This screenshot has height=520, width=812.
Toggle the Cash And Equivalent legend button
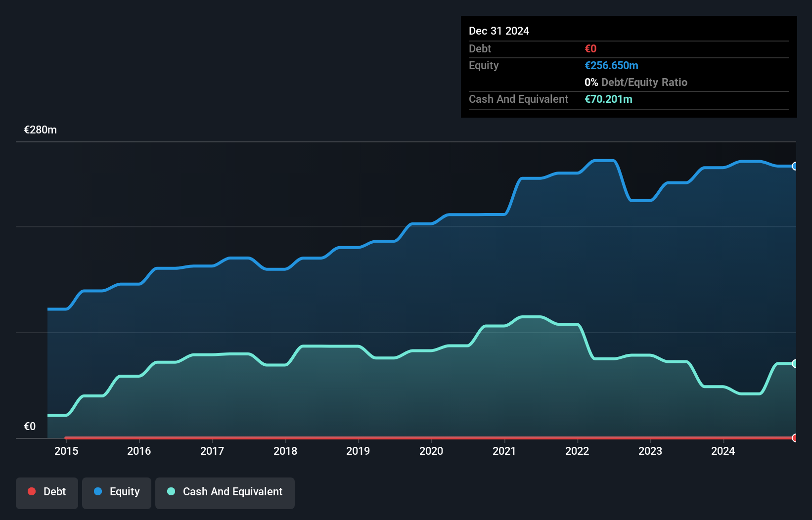coord(225,493)
